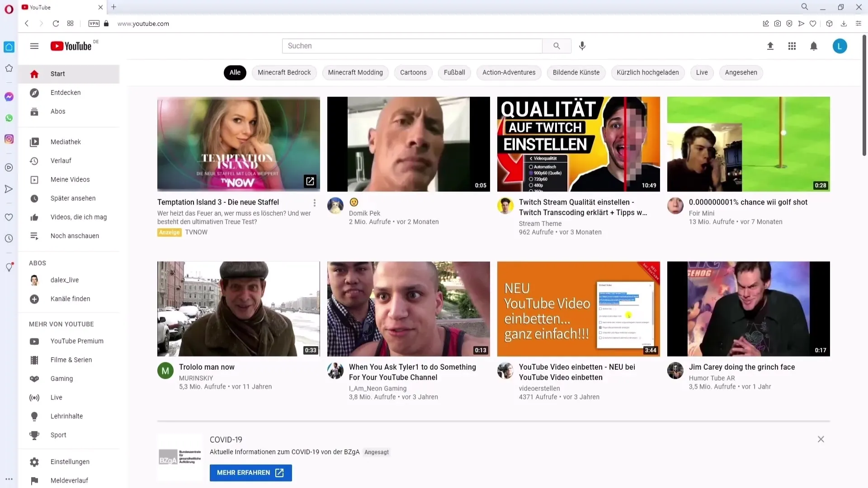The height and width of the screenshot is (488, 868).
Task: Open 'Videos, die ich mag'
Action: pyautogui.click(x=69, y=217)
